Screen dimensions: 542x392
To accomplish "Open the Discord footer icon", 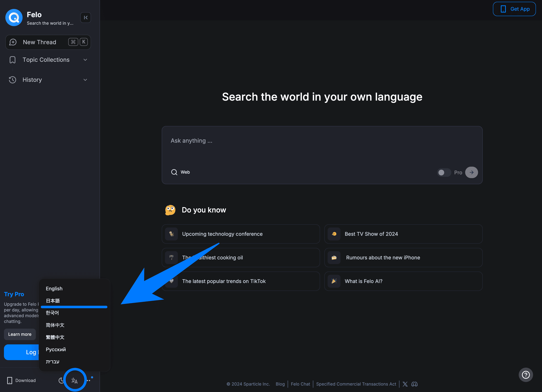I will click(414, 384).
